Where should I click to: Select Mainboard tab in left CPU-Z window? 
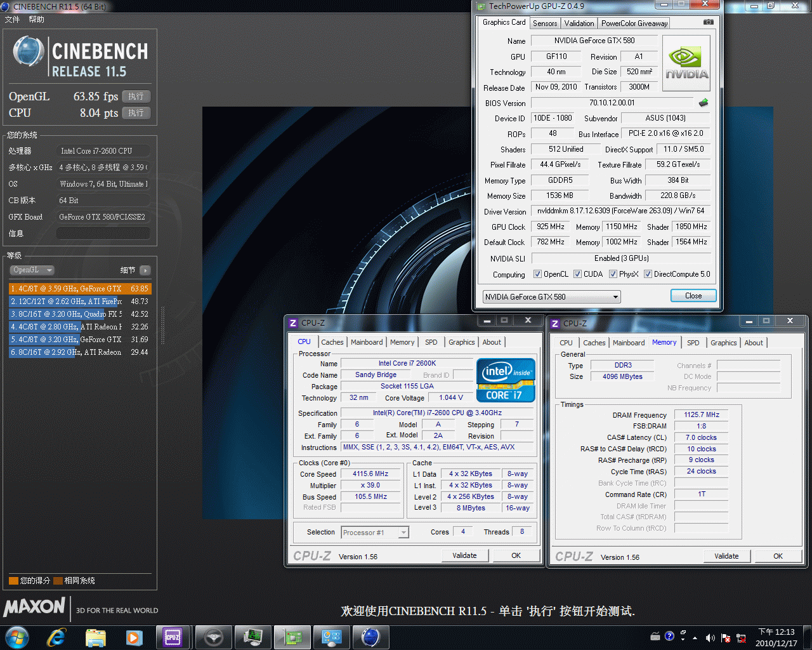click(x=367, y=342)
